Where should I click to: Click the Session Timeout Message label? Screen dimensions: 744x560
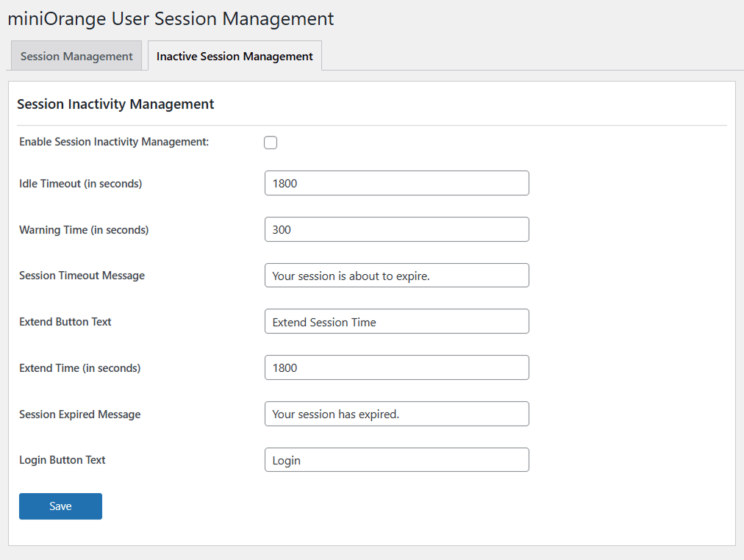[x=82, y=276]
